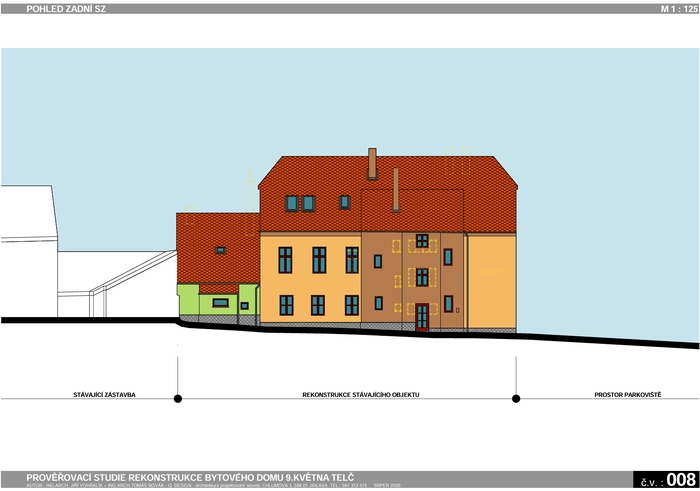The image size is (700, 491).
Task: Click the left black dot marker on the dimension line
Action: 178,398
